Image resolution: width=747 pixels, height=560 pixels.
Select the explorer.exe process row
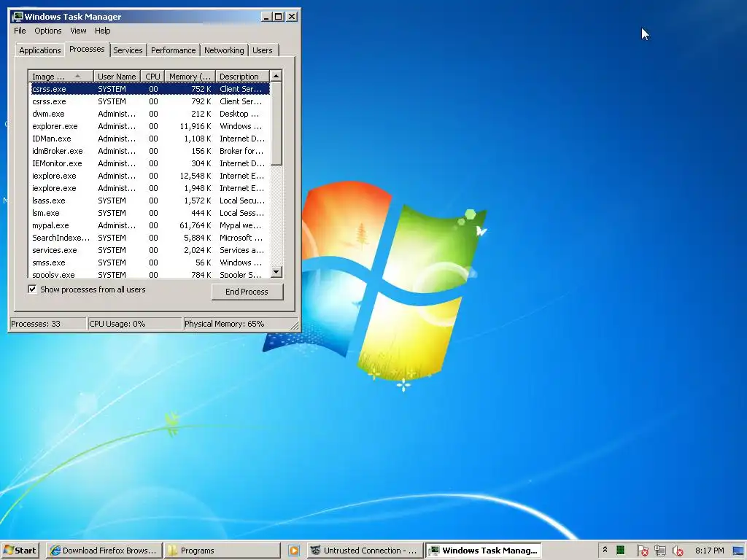click(149, 126)
